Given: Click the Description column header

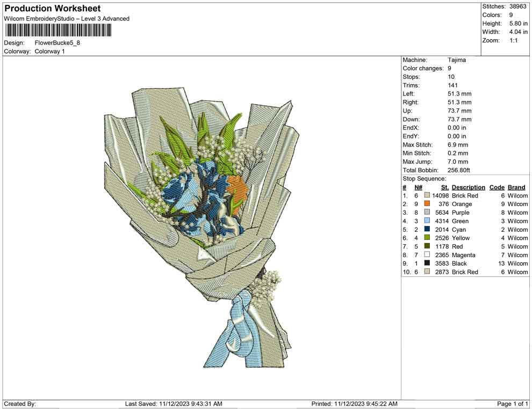Looking at the screenshot, I should click(468, 187).
